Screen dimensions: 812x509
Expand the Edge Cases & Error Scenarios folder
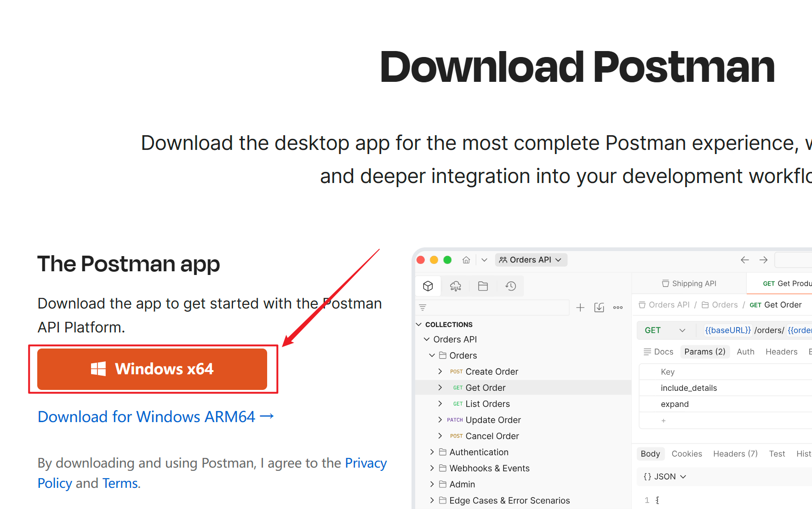(x=432, y=500)
